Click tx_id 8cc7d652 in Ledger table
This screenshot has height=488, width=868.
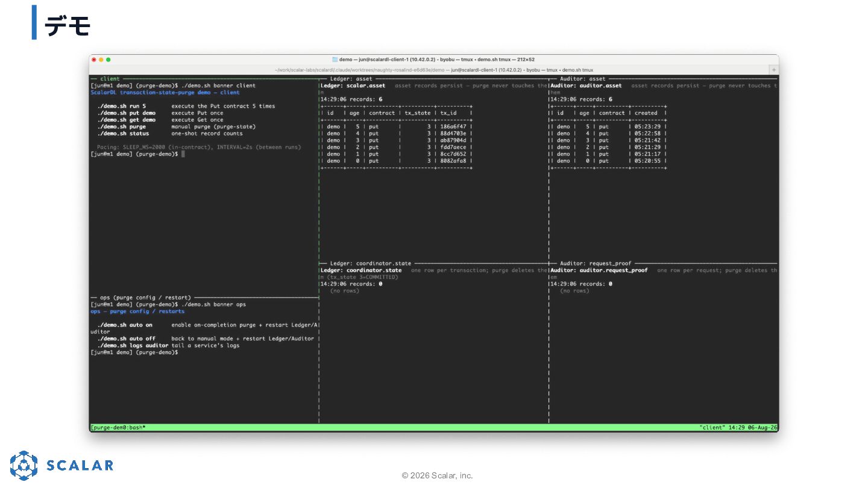(x=453, y=154)
